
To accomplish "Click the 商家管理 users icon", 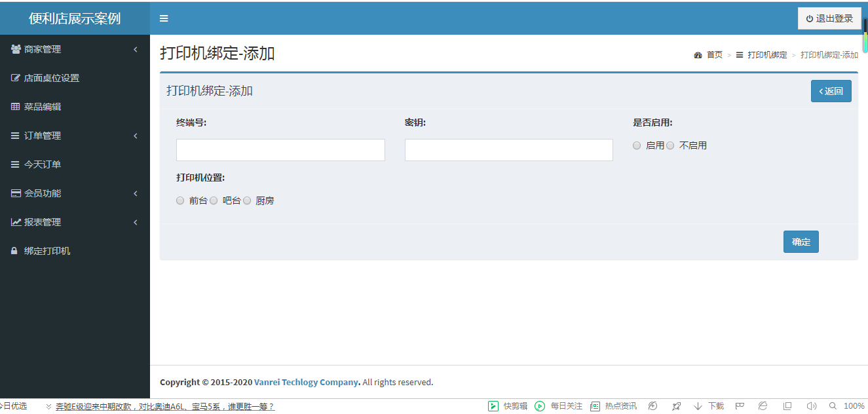I will tap(16, 49).
